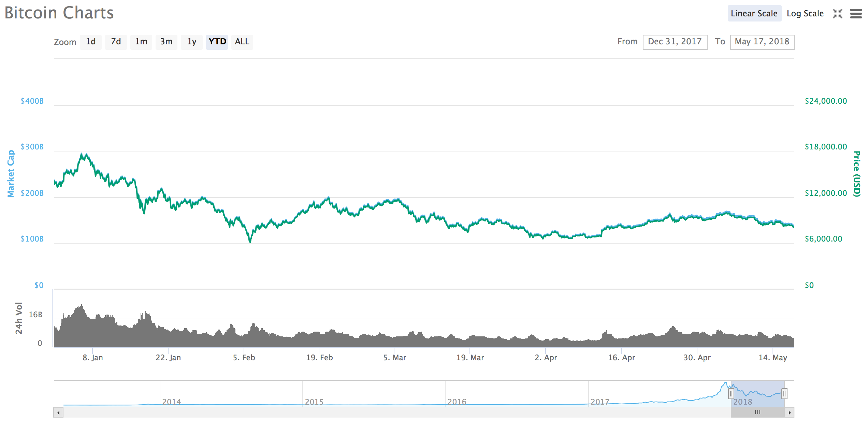Image resolution: width=868 pixels, height=421 pixels.
Task: Switch to Linear Scale
Action: 754,14
